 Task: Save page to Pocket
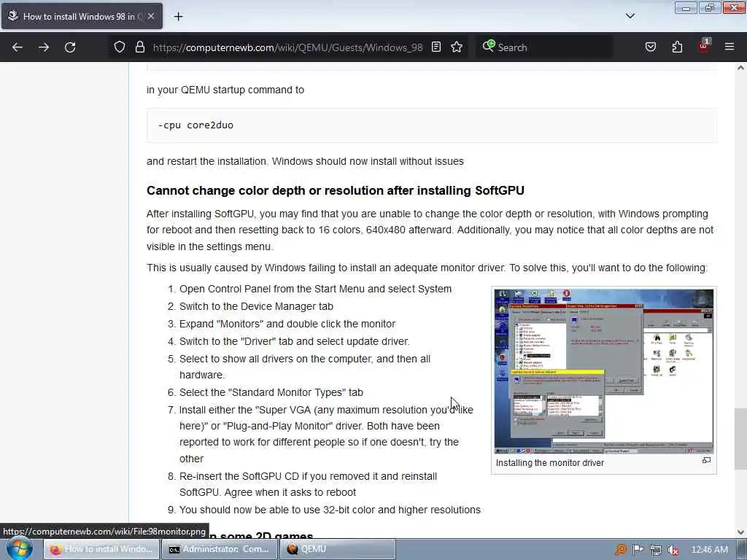[650, 47]
